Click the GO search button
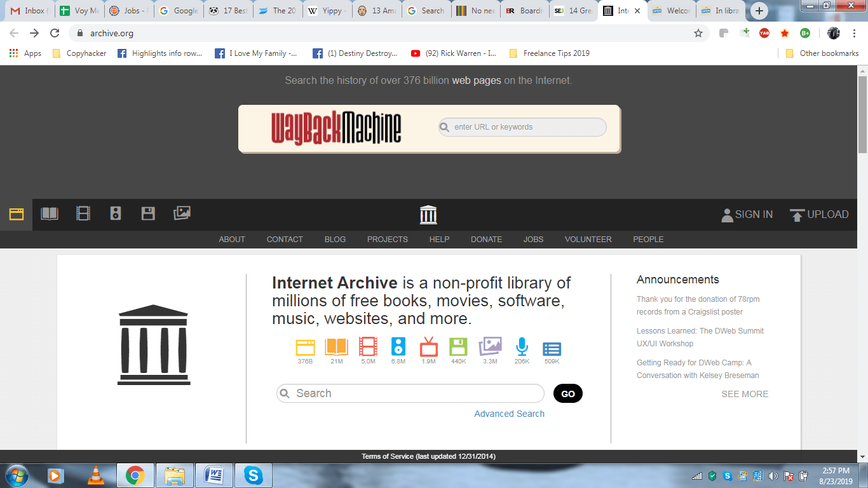 tap(568, 393)
